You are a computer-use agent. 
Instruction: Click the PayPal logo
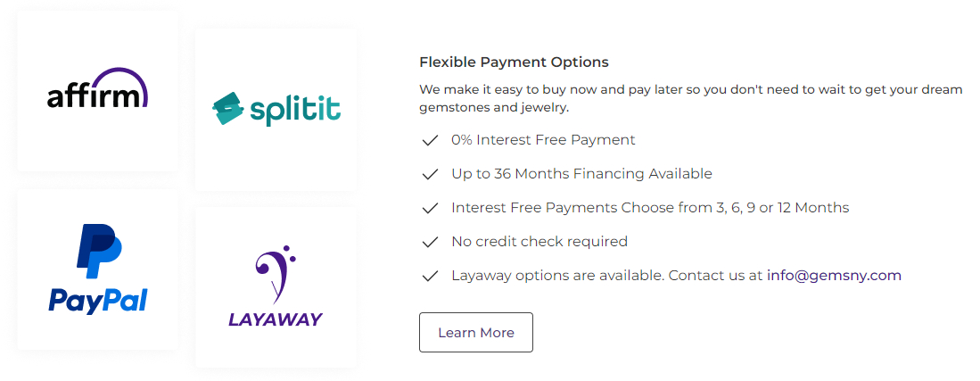pyautogui.click(x=97, y=269)
